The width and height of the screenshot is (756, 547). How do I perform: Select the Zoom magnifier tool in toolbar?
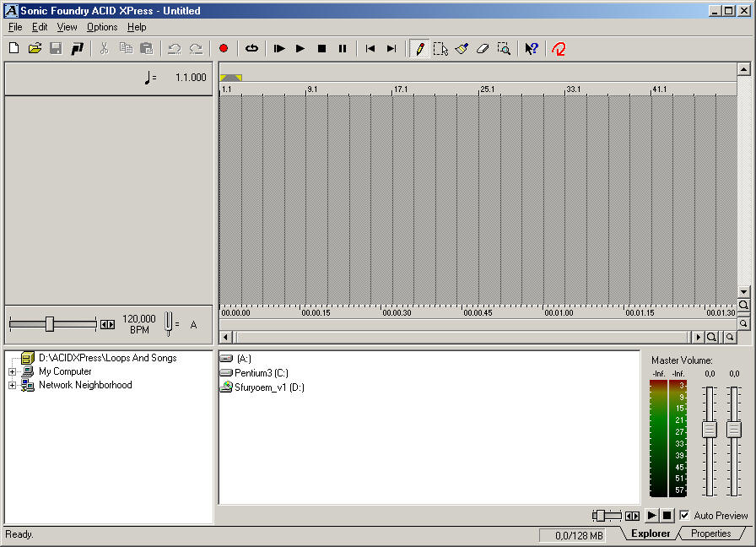tap(504, 48)
